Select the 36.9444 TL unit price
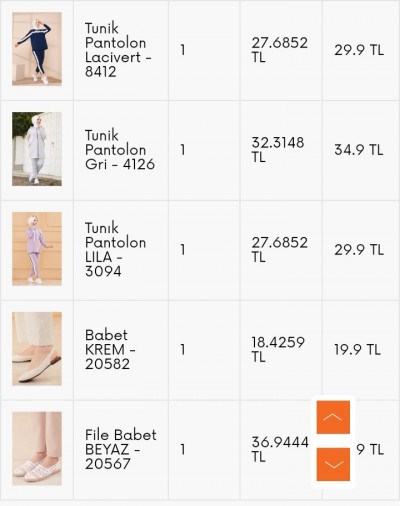This screenshot has height=506, width=400. tap(280, 449)
